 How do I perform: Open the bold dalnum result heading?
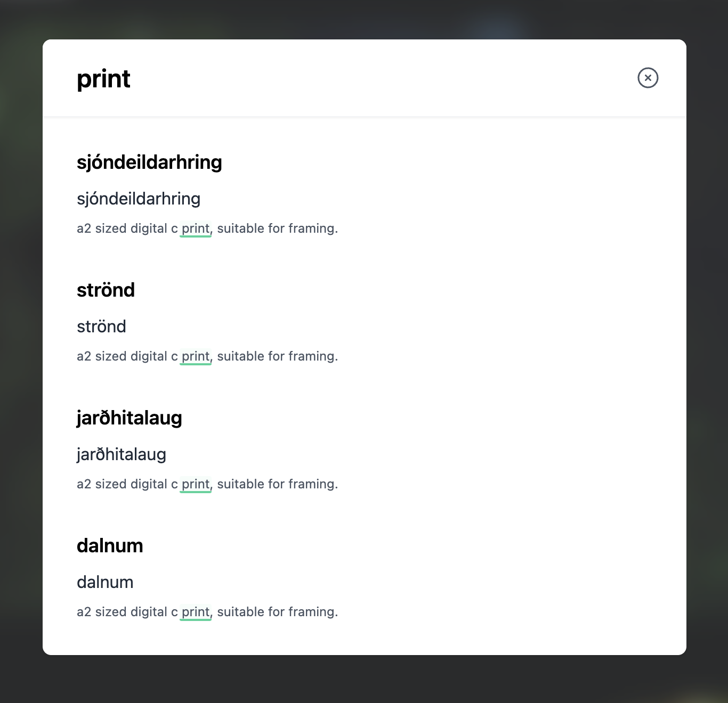110,546
